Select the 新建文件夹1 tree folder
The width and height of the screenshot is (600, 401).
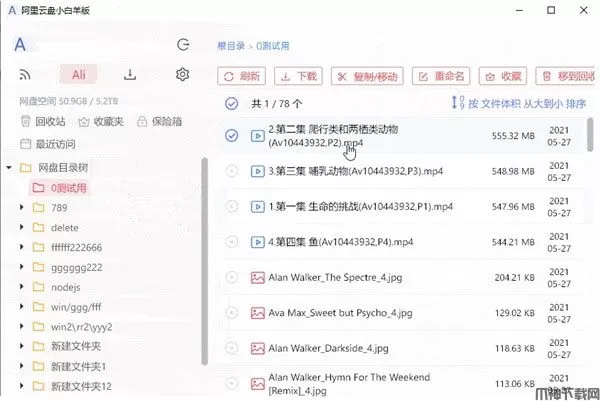[78, 366]
